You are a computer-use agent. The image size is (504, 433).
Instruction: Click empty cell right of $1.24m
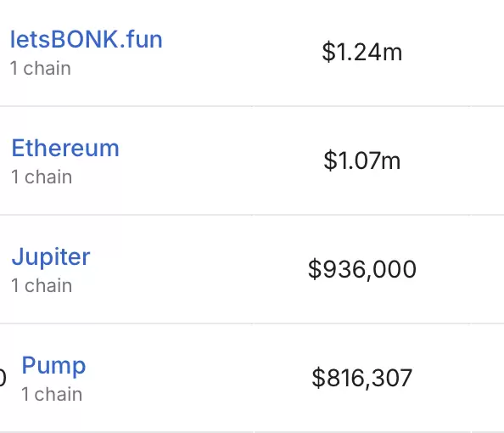pos(487,52)
